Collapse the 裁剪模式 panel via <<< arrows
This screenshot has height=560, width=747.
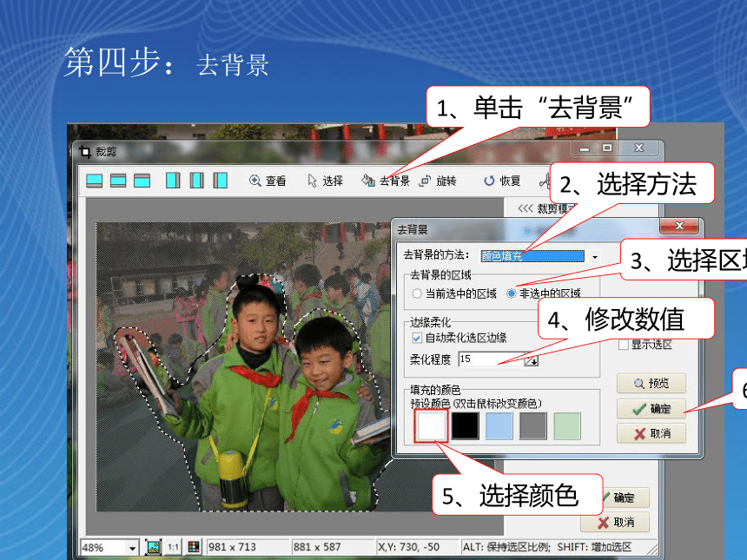coord(525,208)
